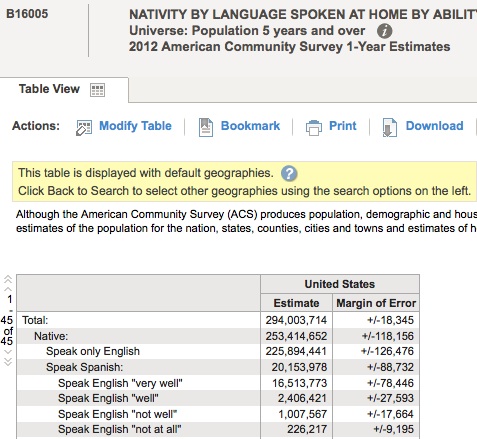Image resolution: width=477 pixels, height=439 pixels.
Task: Click the Bookmark page icon
Action: [x=206, y=127]
